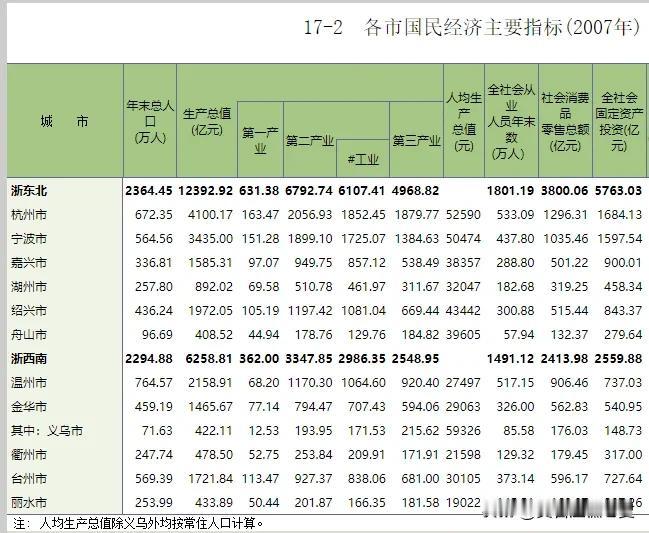Select Wenzhou retail sales cell 906.46
649x533 pixels.
click(569, 382)
